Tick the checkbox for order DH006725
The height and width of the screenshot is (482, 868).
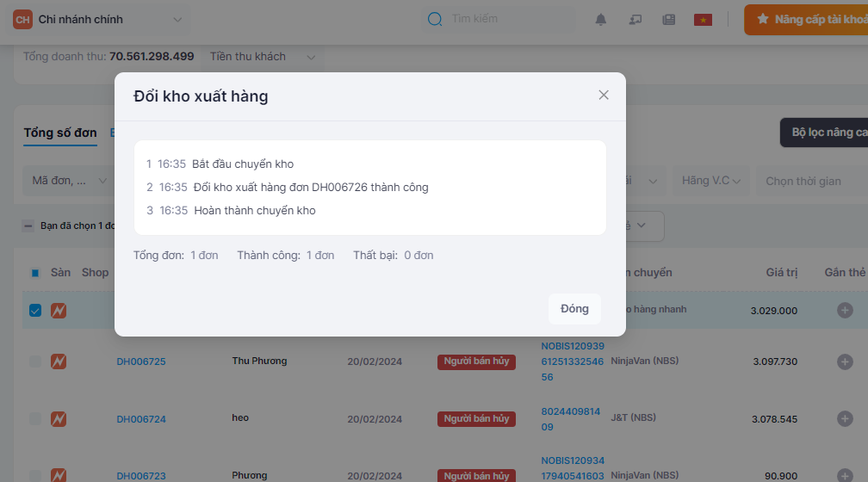pos(35,361)
